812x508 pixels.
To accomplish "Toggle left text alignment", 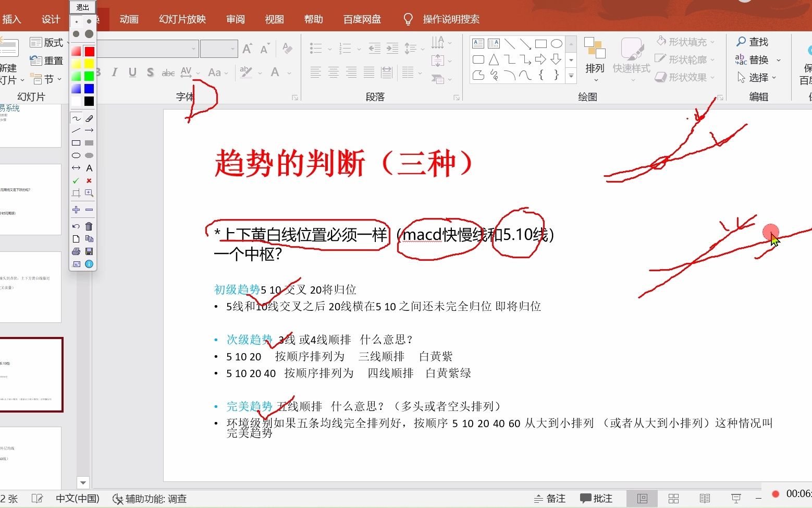I will coord(315,72).
